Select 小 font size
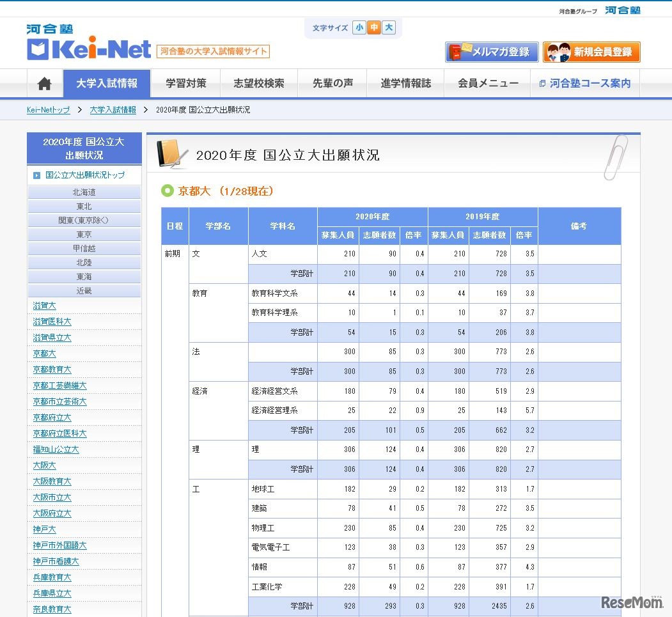 tap(359, 27)
